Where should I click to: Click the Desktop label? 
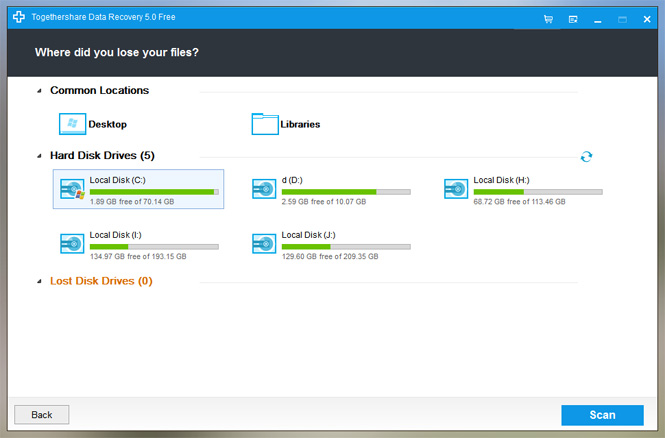point(107,124)
